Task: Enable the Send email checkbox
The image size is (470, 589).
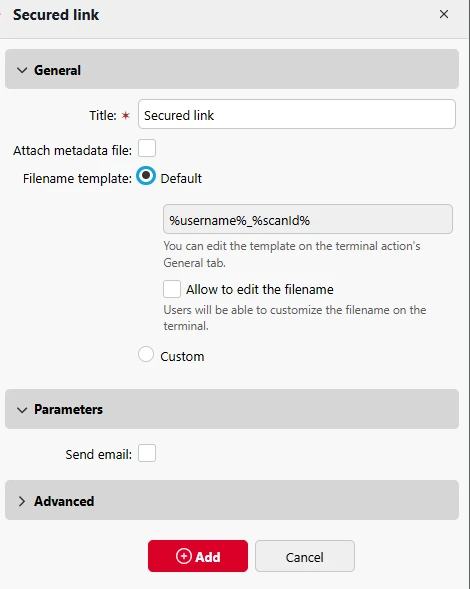Action: coord(147,453)
